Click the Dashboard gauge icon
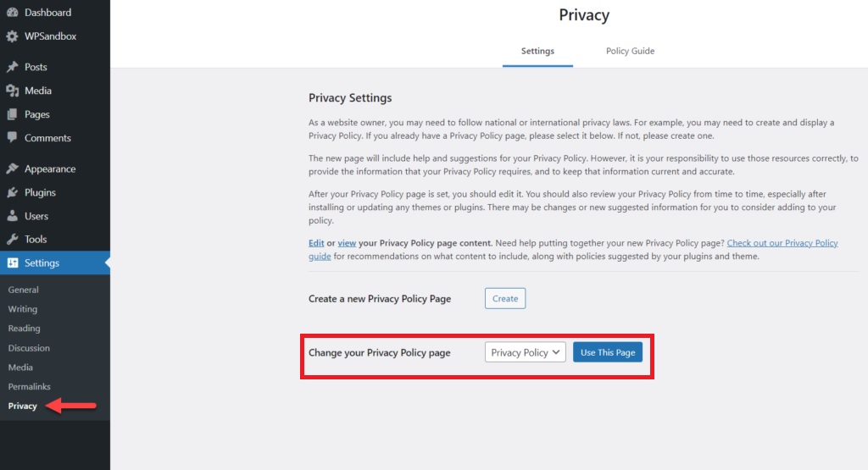The height and width of the screenshot is (470, 868). [x=12, y=12]
